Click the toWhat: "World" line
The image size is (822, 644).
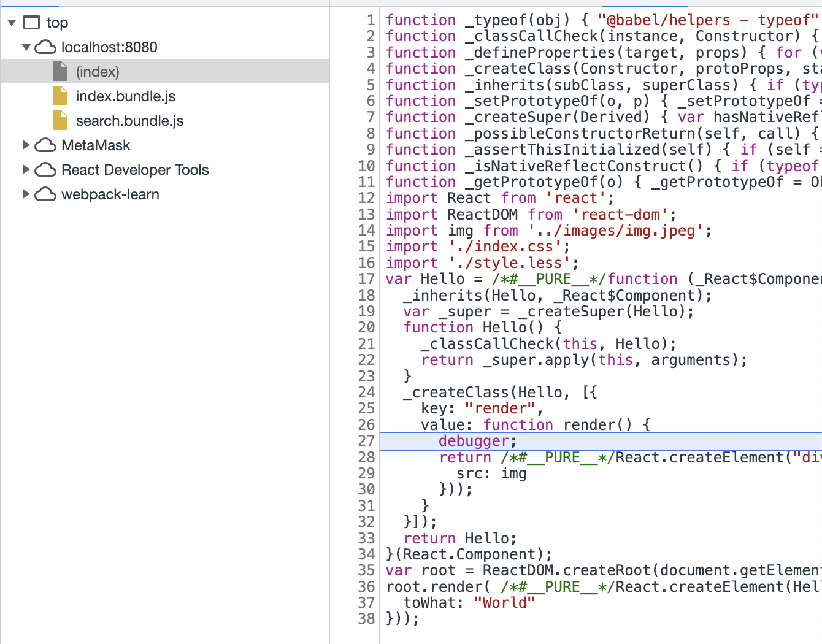[469, 603]
